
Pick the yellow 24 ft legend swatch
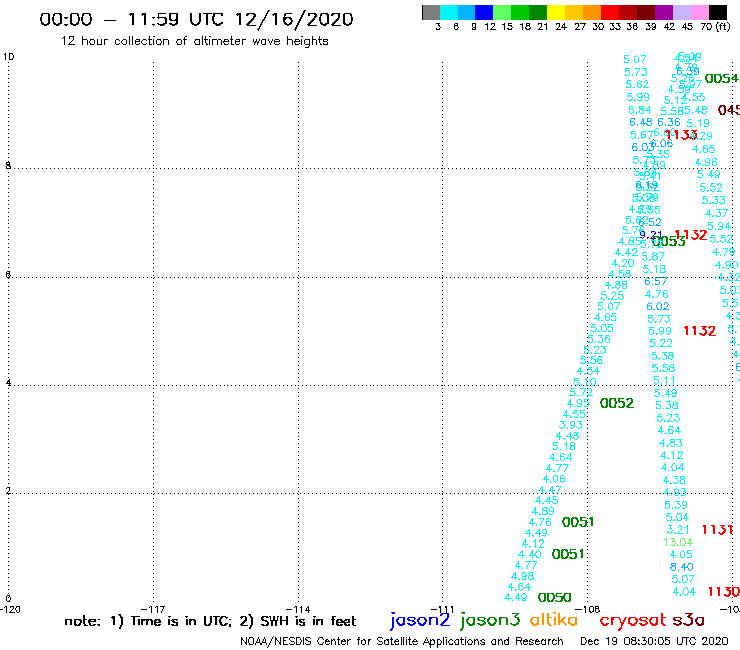click(556, 12)
